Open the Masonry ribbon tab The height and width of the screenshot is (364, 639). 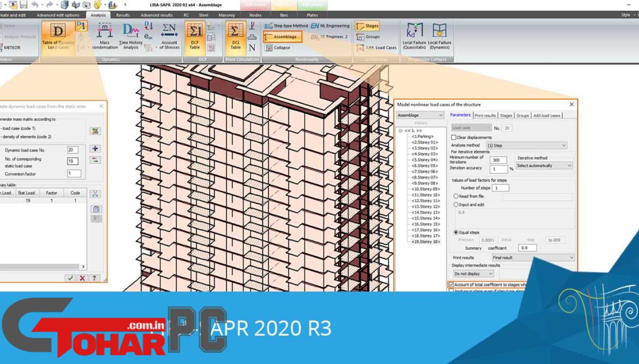(x=227, y=15)
